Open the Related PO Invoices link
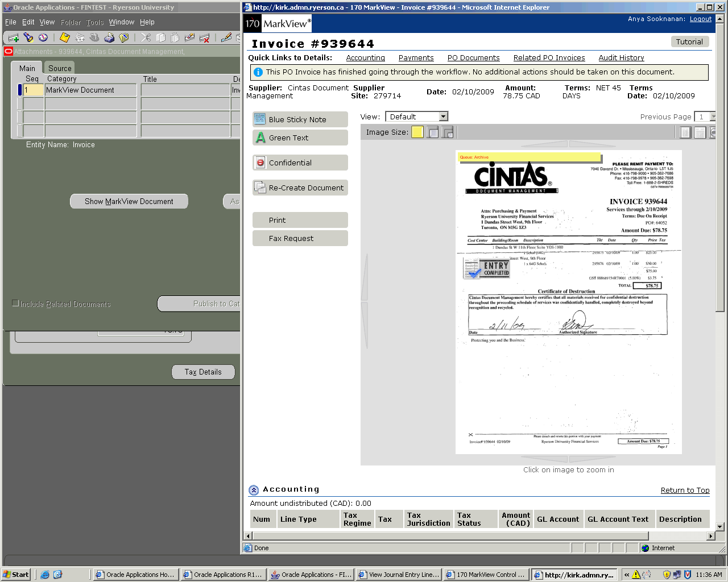Screen dimensions: 728x582 click(549, 58)
